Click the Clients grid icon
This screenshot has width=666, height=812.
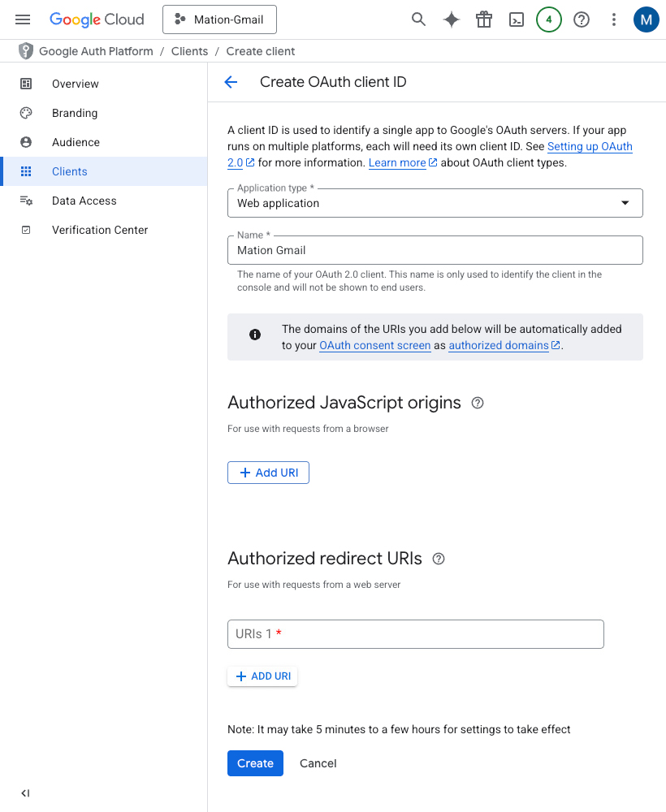tap(26, 171)
